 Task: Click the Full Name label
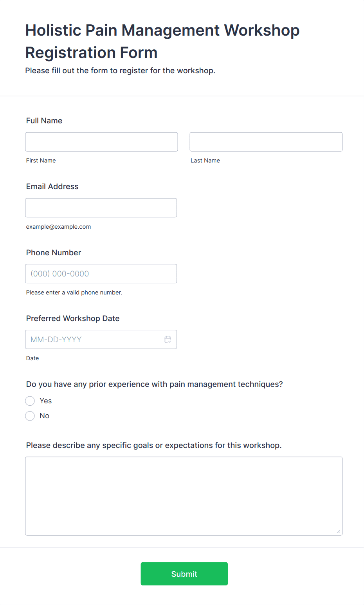tap(44, 121)
